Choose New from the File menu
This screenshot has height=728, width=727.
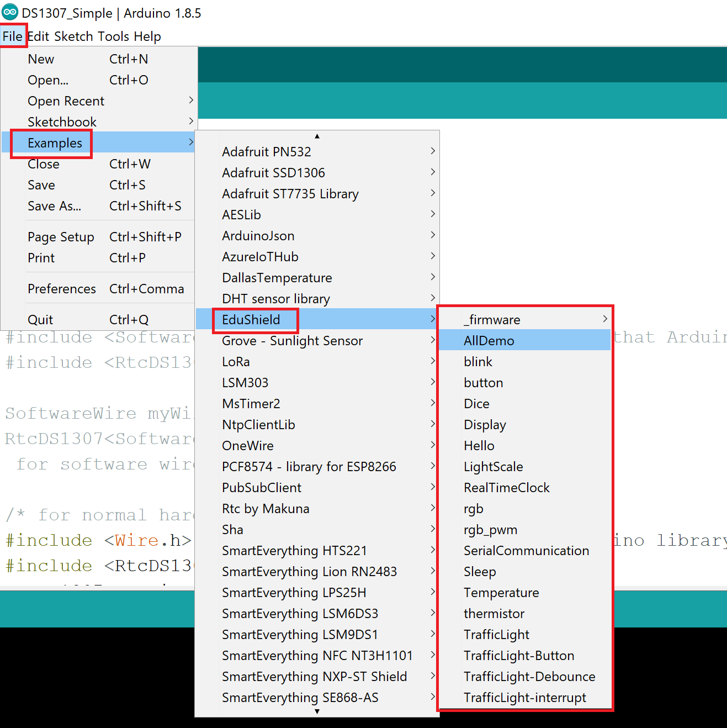tap(98, 59)
